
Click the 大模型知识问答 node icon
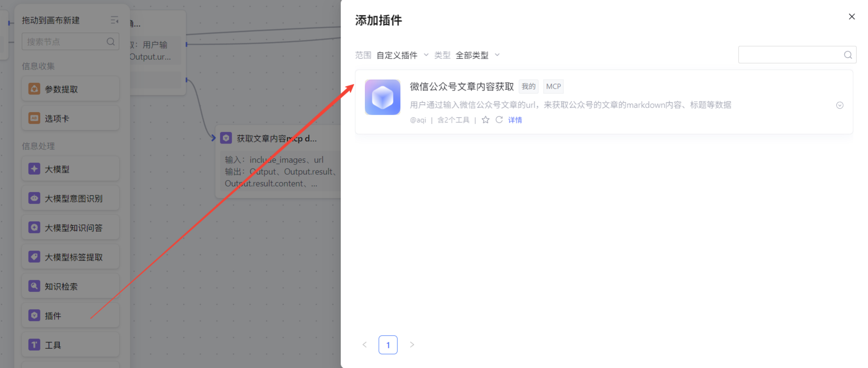[34, 228]
